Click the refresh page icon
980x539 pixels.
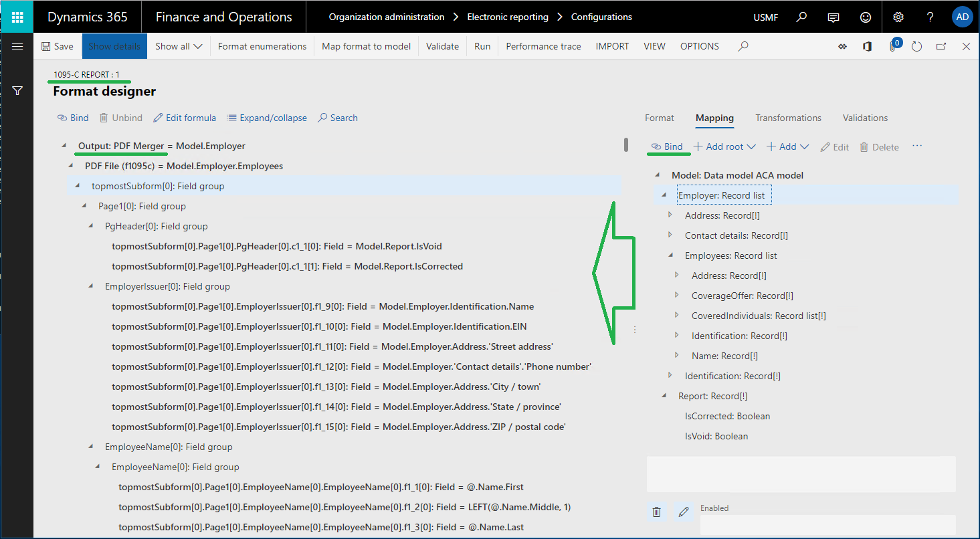[x=916, y=46]
